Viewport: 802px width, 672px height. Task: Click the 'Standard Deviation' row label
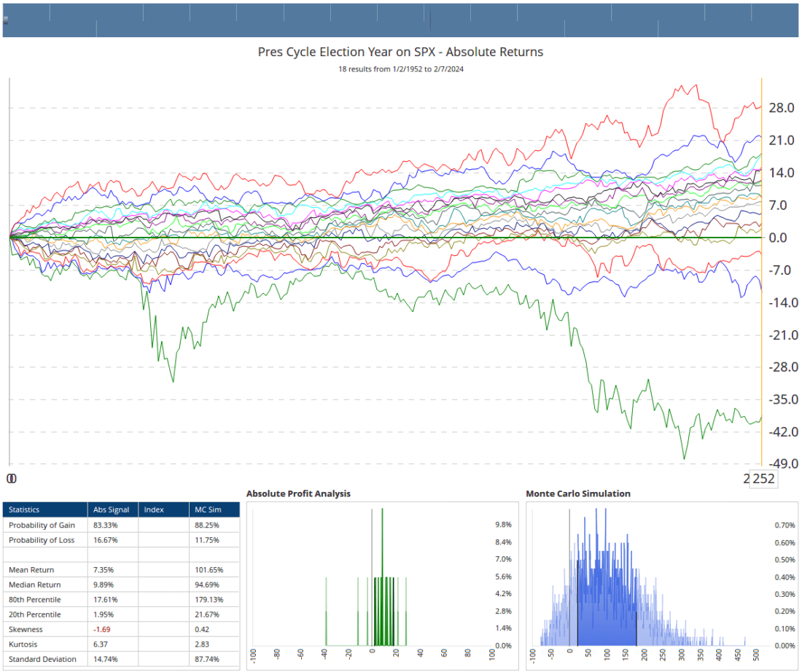coord(42,660)
